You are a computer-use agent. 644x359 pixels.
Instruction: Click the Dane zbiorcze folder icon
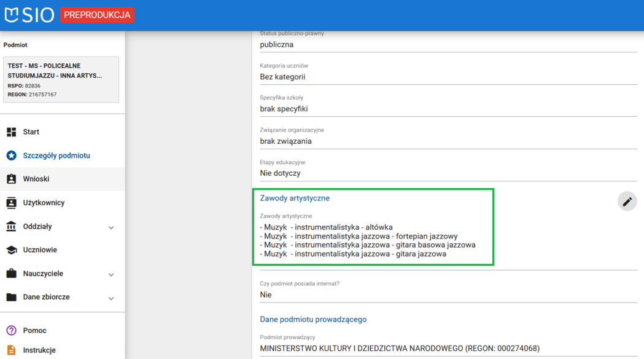[x=11, y=297]
